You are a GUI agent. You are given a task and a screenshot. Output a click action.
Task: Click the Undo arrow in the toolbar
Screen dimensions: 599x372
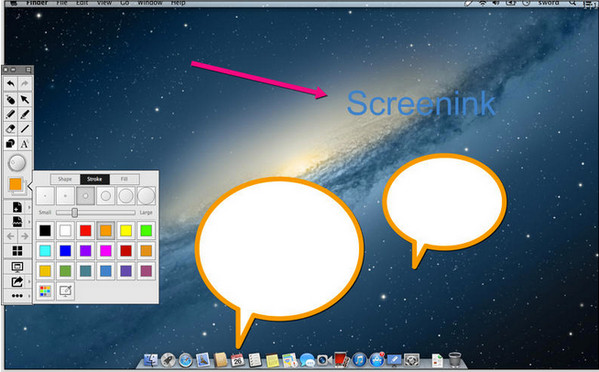(11, 83)
